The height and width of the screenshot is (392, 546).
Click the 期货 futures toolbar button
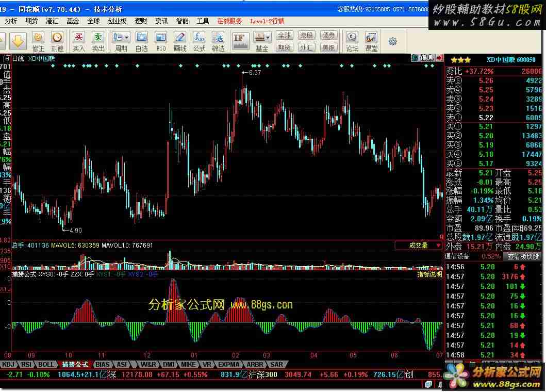click(x=284, y=47)
